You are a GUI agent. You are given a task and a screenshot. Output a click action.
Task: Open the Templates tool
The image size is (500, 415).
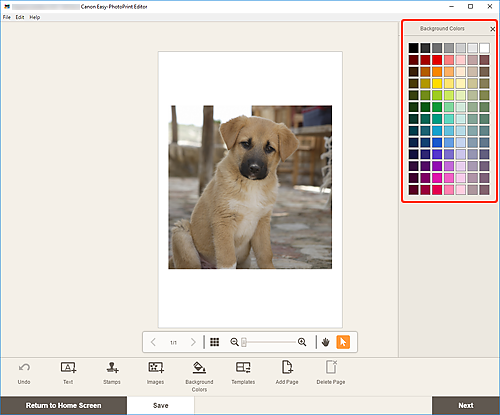pyautogui.click(x=243, y=373)
